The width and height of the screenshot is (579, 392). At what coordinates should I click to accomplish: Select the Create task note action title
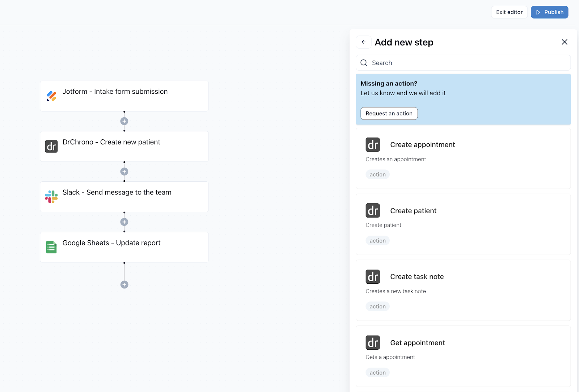click(x=417, y=277)
